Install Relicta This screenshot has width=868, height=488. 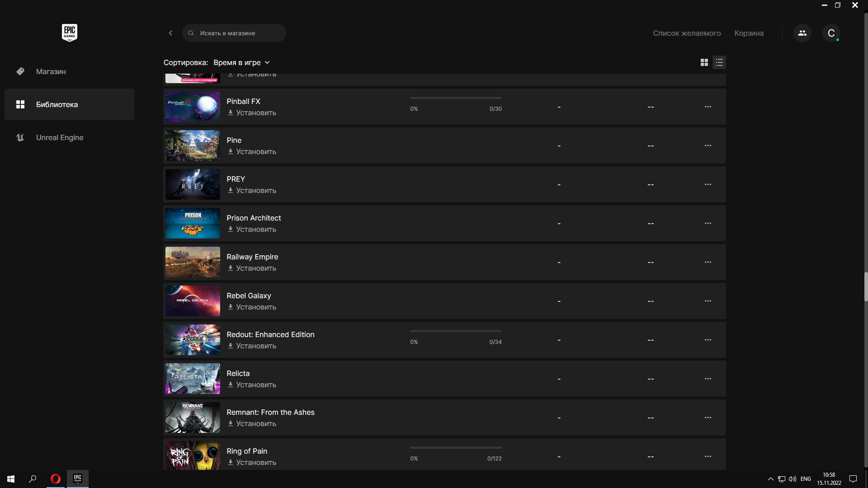(x=252, y=385)
